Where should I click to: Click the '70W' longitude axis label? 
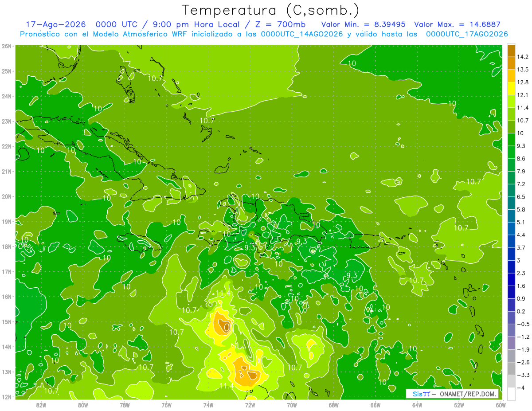click(292, 405)
